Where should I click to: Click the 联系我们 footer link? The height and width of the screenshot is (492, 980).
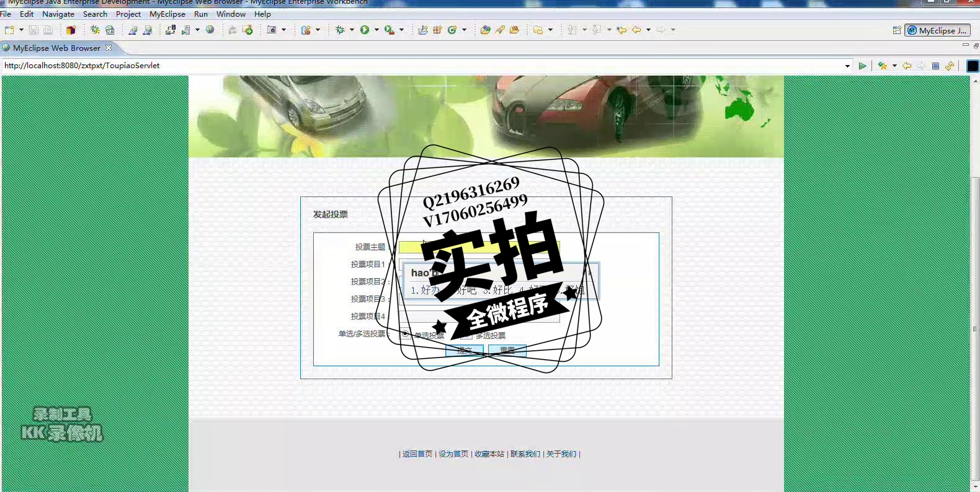pos(525,454)
